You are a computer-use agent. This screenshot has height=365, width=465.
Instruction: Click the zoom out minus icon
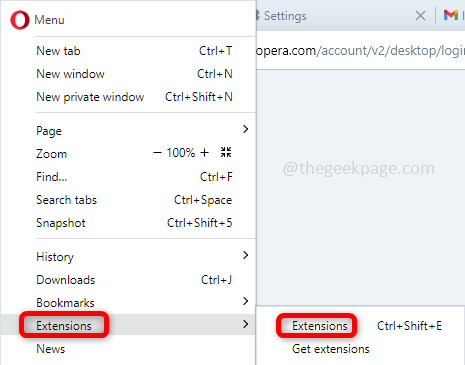(157, 153)
